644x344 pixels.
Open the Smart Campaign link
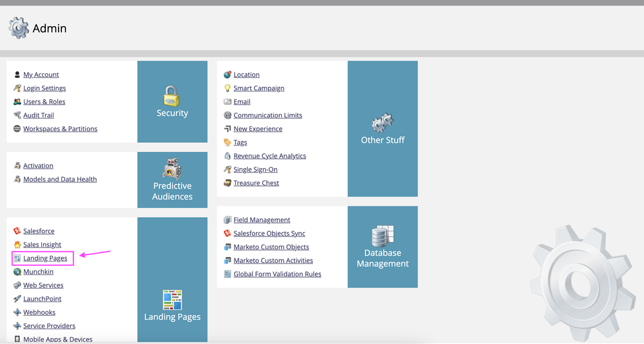(259, 88)
